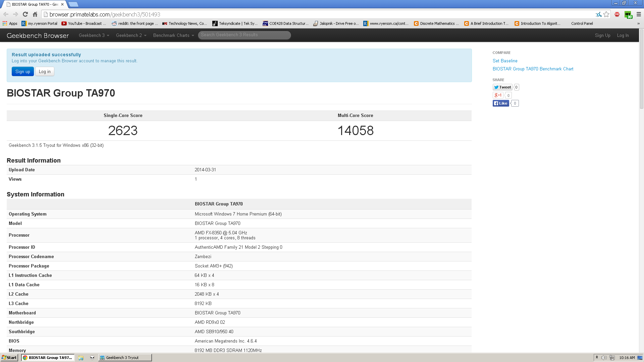Click the Tweet share button

click(502, 87)
